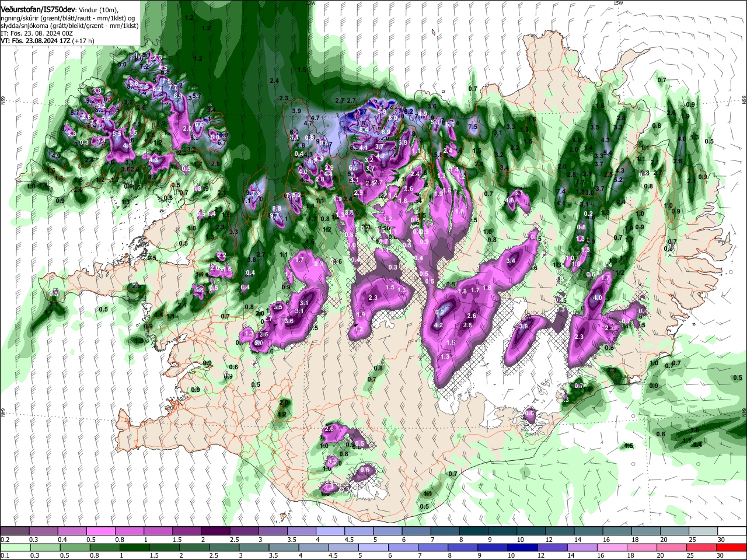Click the '0.2' label of the snow scale
The width and height of the screenshot is (747, 560).
[5, 540]
